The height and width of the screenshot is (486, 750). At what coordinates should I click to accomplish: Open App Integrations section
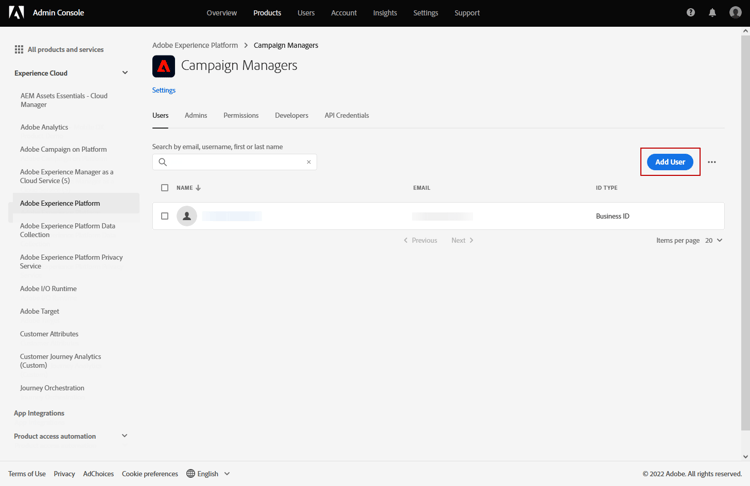pyautogui.click(x=39, y=413)
